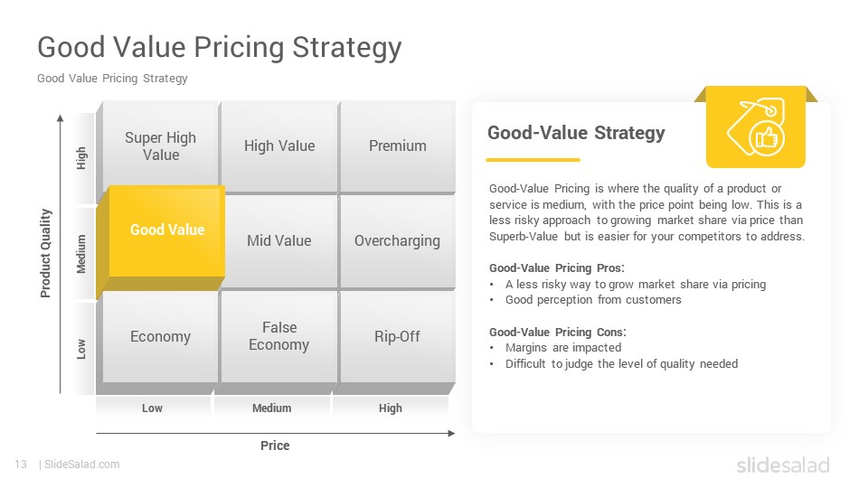Click the Overcharging cell
The image size is (868, 488).
(398, 240)
